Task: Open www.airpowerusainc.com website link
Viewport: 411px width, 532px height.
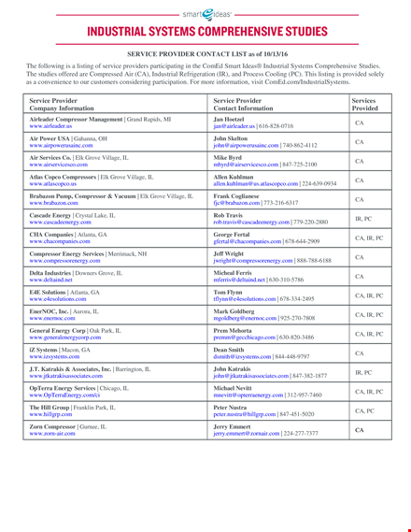Action: coord(61,145)
